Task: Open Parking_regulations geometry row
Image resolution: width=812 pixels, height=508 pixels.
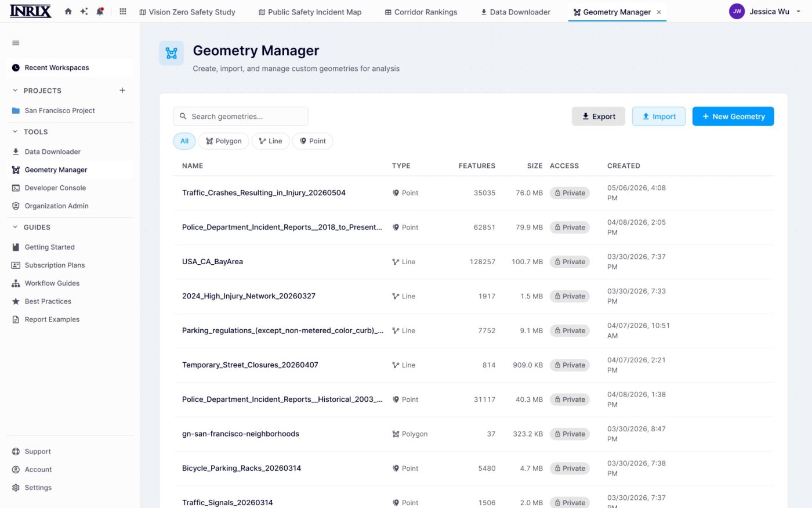Action: (x=473, y=331)
